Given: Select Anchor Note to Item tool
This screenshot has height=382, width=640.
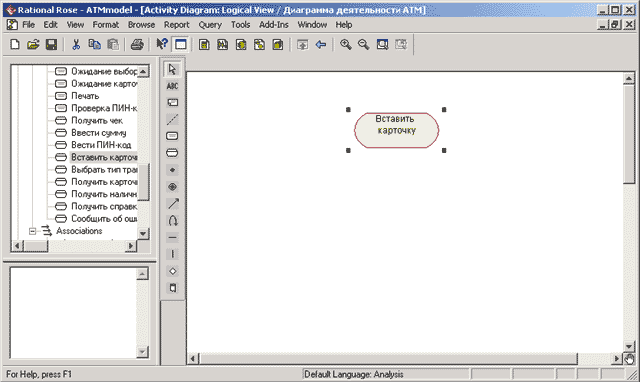Looking at the screenshot, I should [x=172, y=120].
